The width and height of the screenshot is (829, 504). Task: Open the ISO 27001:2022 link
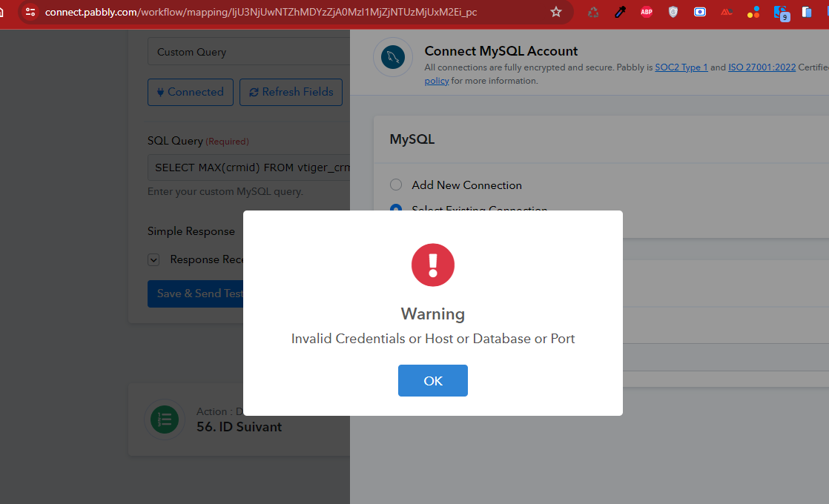(762, 67)
